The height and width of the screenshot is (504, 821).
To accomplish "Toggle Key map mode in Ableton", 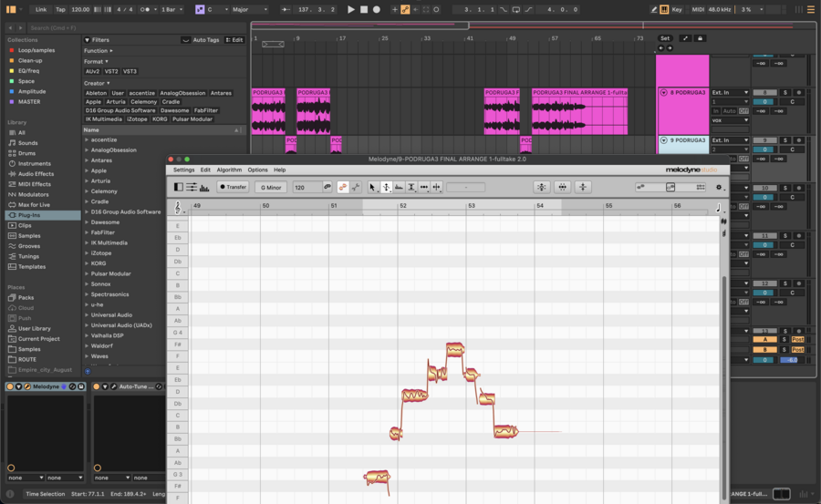I will point(677,9).
